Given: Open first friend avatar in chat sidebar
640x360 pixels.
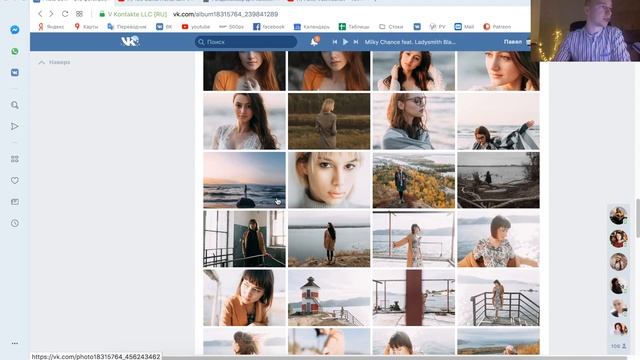Looking at the screenshot, I should (618, 216).
